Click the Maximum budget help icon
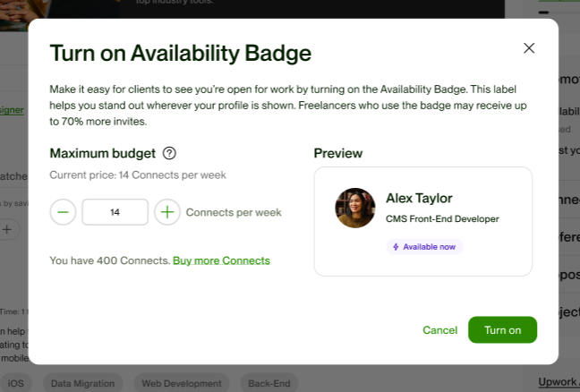Screen dimensions: 580x392 click(x=169, y=153)
